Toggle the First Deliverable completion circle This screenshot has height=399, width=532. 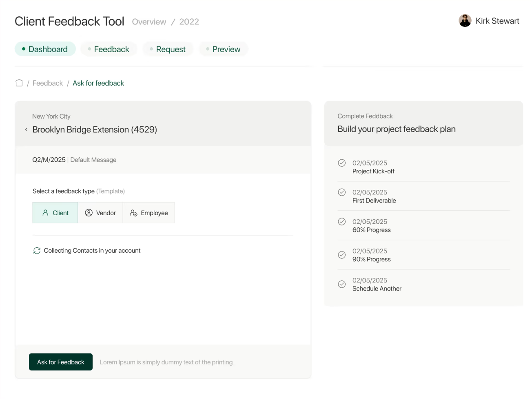[x=341, y=192]
